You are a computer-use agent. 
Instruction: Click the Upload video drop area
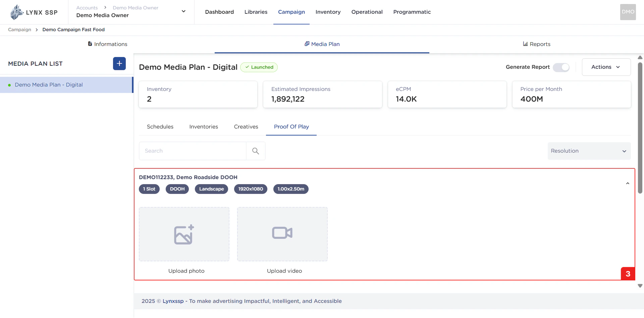pyautogui.click(x=282, y=234)
